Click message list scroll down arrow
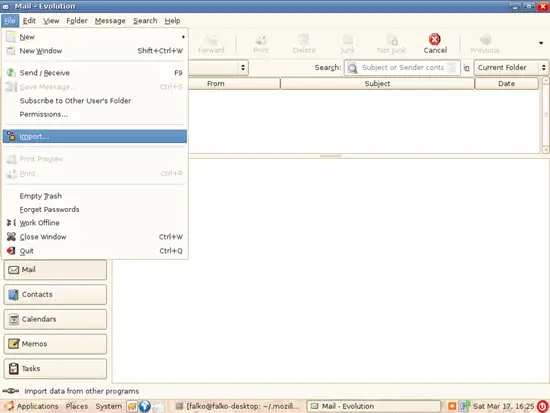The image size is (550, 413). coord(545,150)
